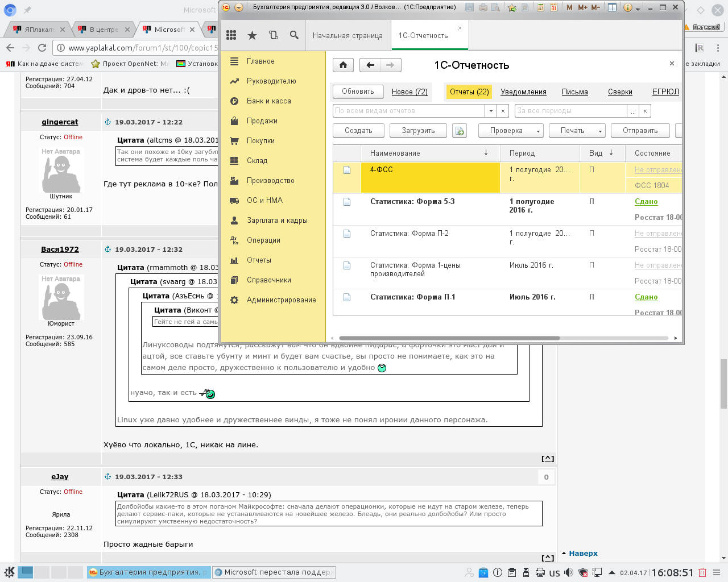Open the Справочники section

click(x=269, y=280)
